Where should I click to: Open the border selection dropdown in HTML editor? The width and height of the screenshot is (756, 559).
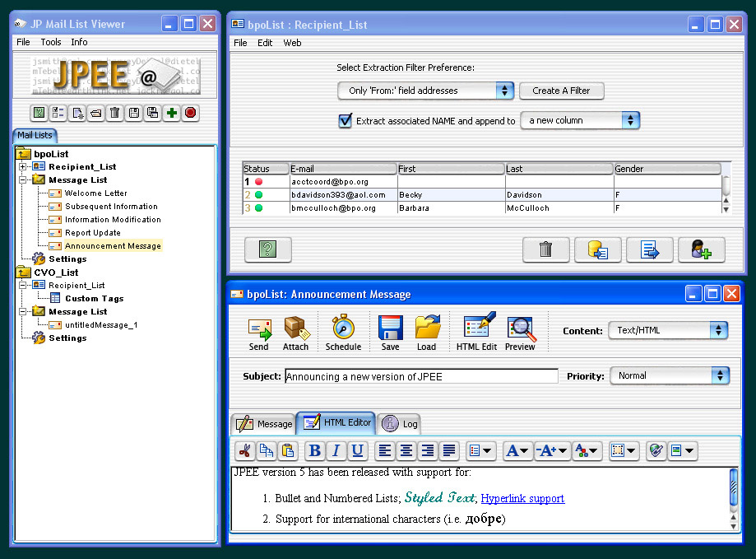click(624, 451)
